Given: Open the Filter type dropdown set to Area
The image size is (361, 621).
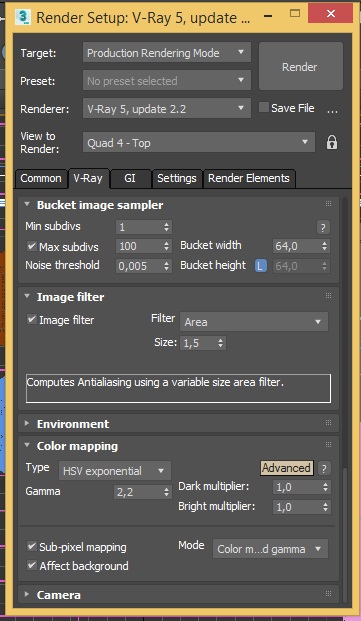Looking at the screenshot, I should click(254, 322).
